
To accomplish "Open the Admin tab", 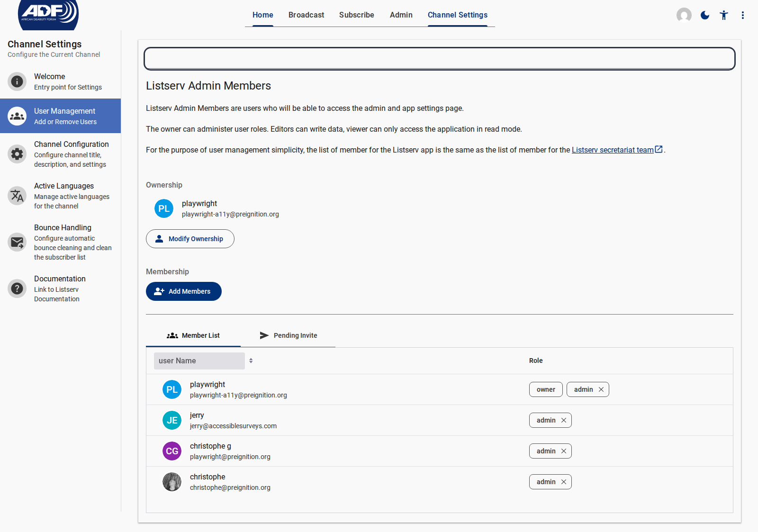I will 401,15.
